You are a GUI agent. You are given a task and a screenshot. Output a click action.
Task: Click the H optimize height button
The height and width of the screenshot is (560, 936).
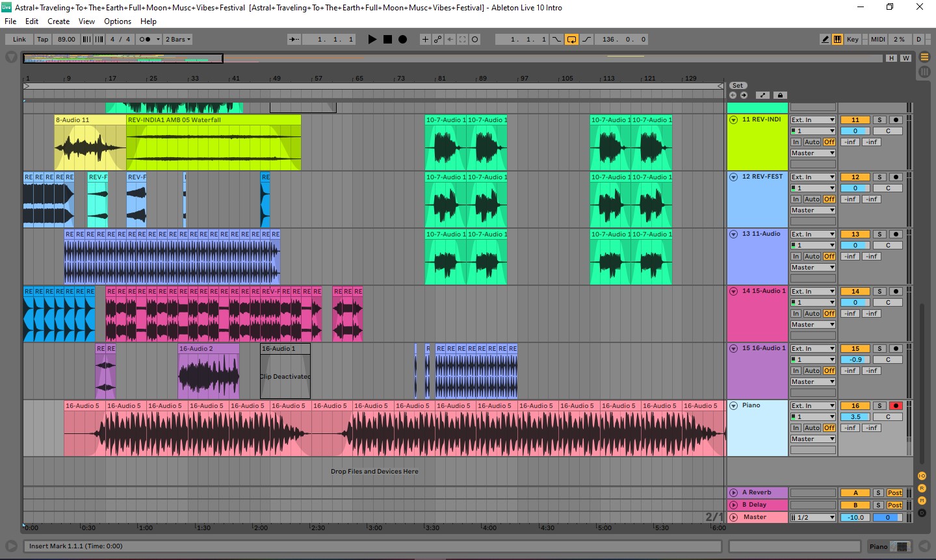tap(892, 58)
